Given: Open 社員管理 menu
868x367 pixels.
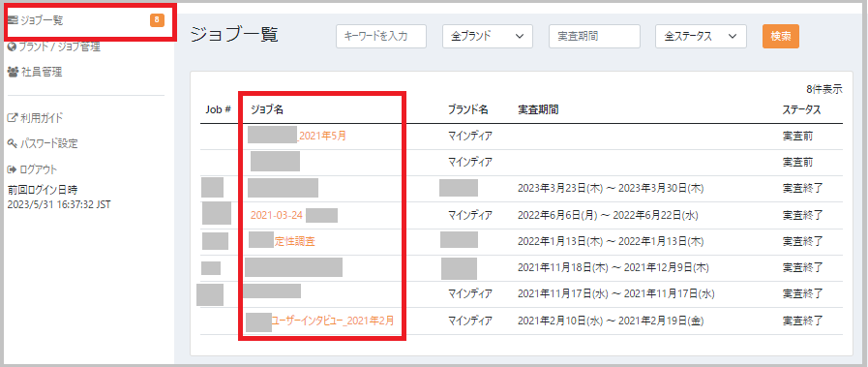Looking at the screenshot, I should (x=42, y=72).
